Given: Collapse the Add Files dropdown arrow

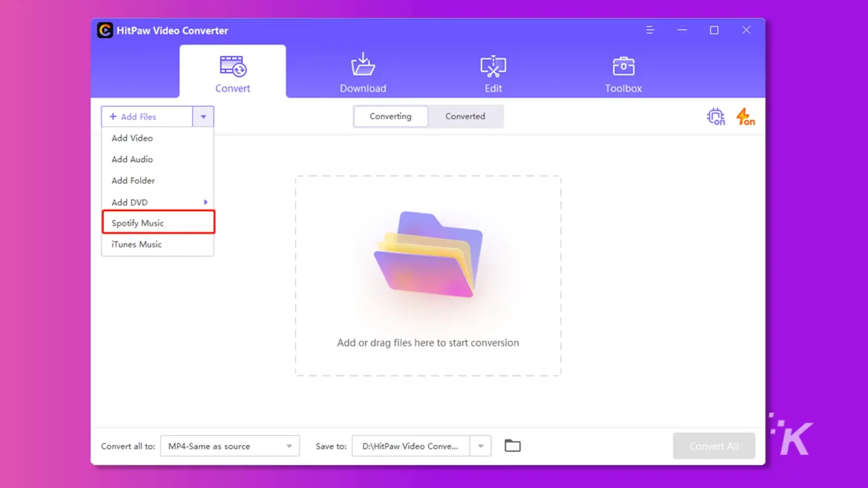Looking at the screenshot, I should [203, 117].
